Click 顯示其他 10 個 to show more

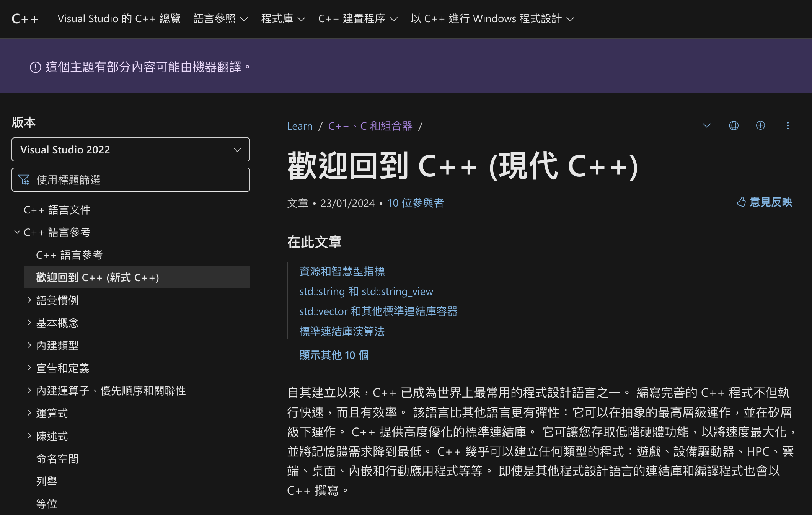point(334,355)
